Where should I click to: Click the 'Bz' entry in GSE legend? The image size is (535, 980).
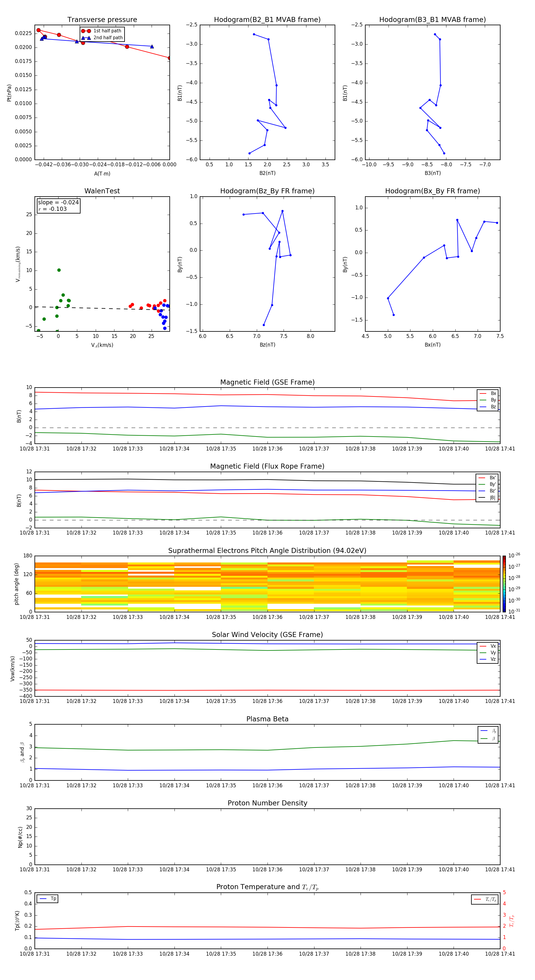(x=488, y=407)
